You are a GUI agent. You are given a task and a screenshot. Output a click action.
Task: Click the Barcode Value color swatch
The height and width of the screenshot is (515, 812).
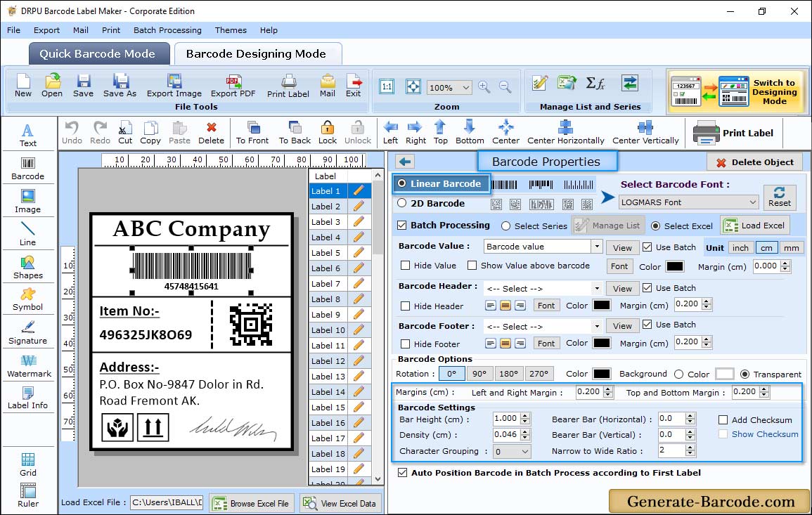point(674,266)
